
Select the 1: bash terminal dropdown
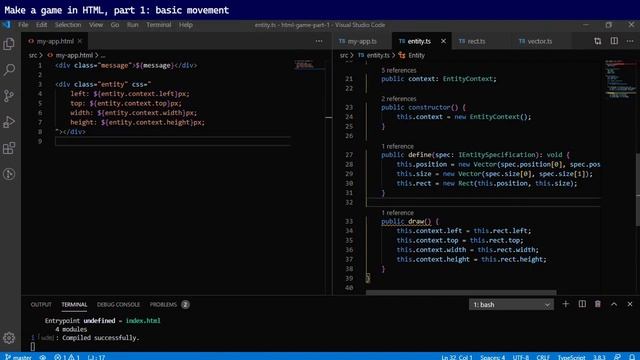coord(511,304)
